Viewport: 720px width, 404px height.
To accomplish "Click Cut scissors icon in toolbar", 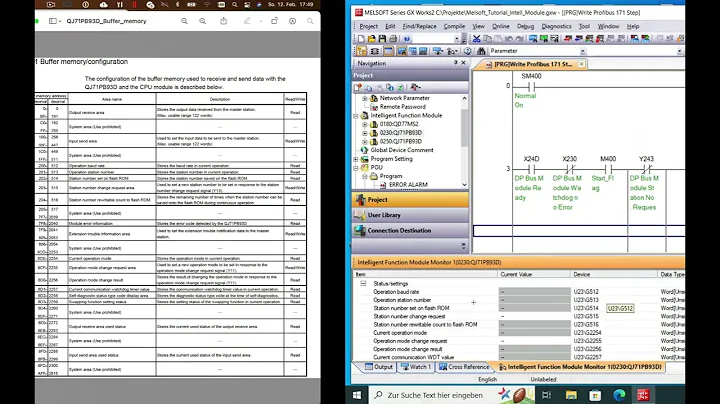I will pos(477,39).
